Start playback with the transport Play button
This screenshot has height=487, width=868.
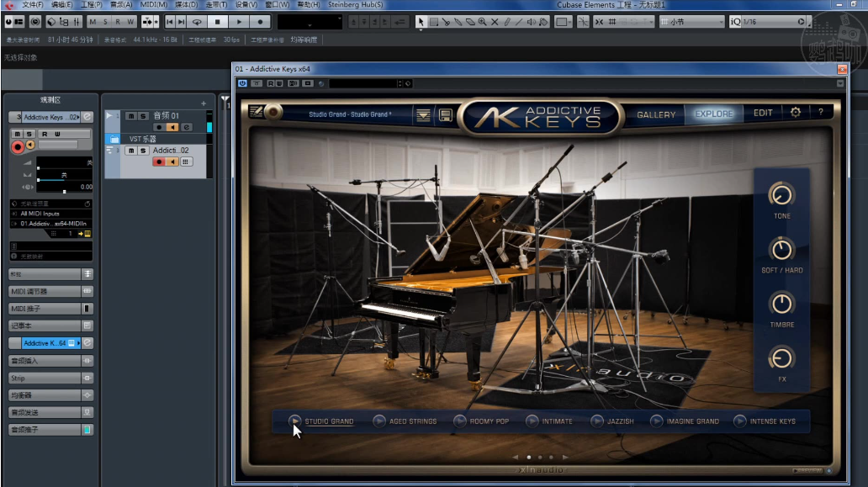(x=239, y=22)
